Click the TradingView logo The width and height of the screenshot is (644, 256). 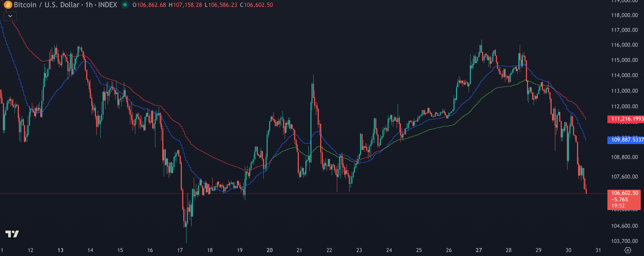coord(12,234)
